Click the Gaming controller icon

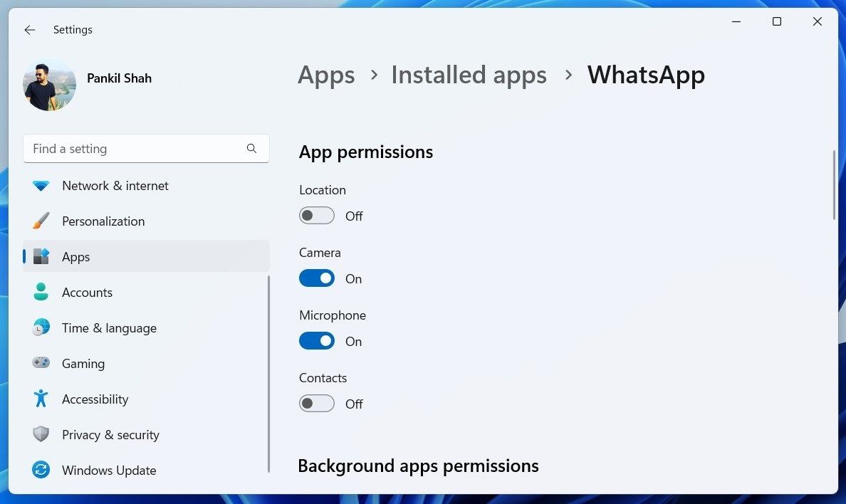(41, 364)
